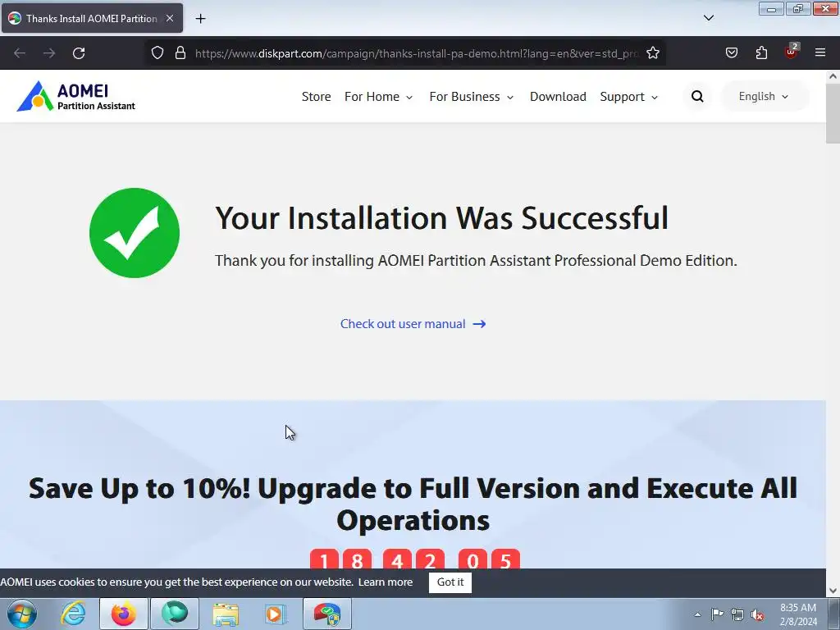Open network tray icon
The image size is (840, 630).
click(737, 614)
